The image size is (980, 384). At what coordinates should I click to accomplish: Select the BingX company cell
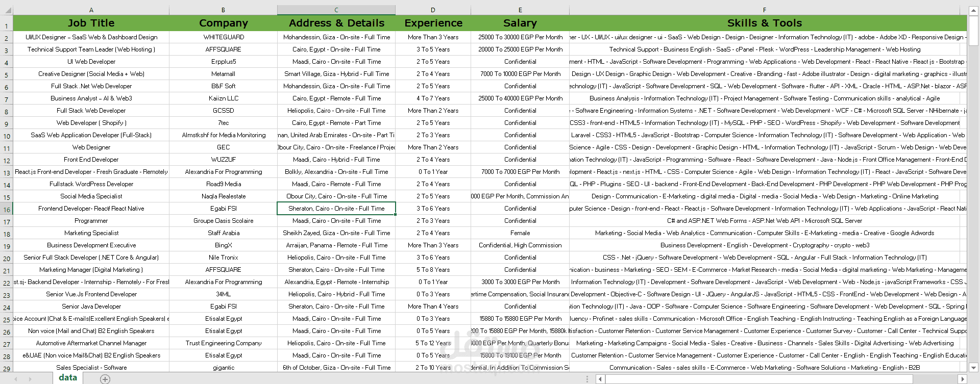224,245
